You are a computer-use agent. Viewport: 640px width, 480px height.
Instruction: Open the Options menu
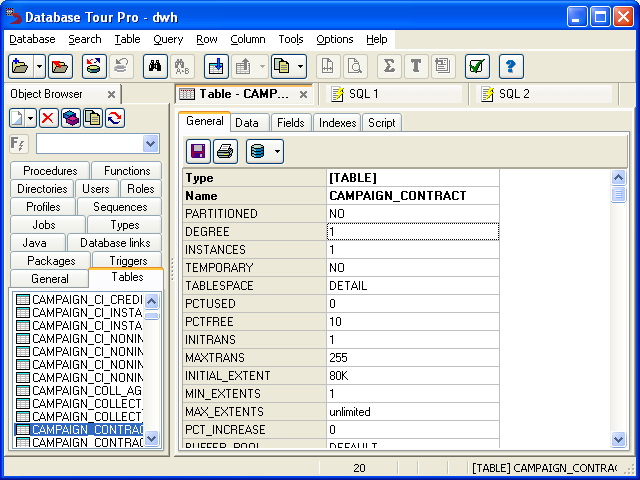[335, 39]
